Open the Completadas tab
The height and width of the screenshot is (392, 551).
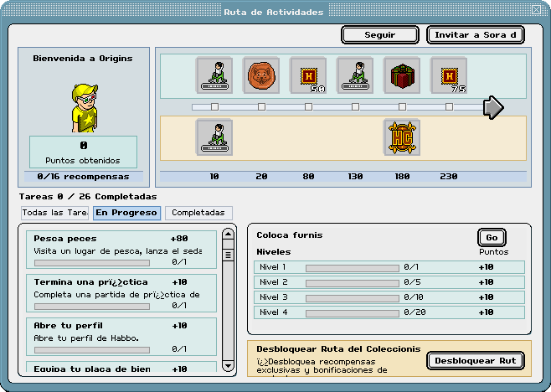tap(198, 213)
